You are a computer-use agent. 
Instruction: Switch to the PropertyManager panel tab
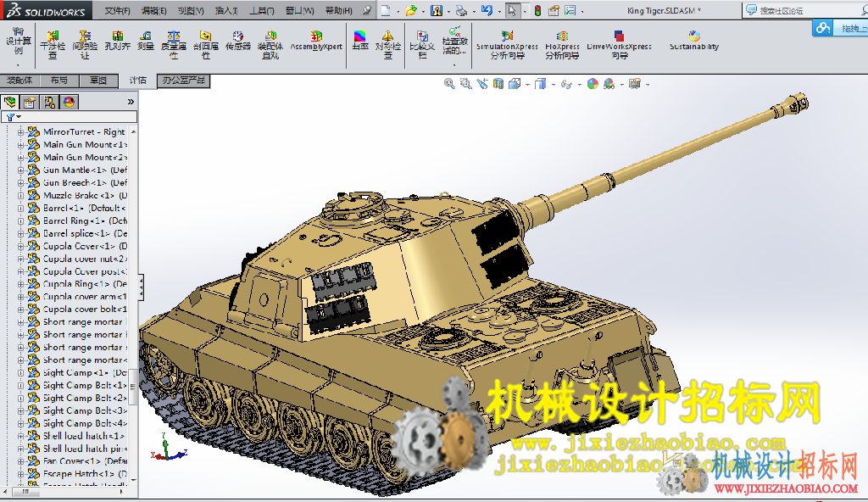[x=30, y=102]
